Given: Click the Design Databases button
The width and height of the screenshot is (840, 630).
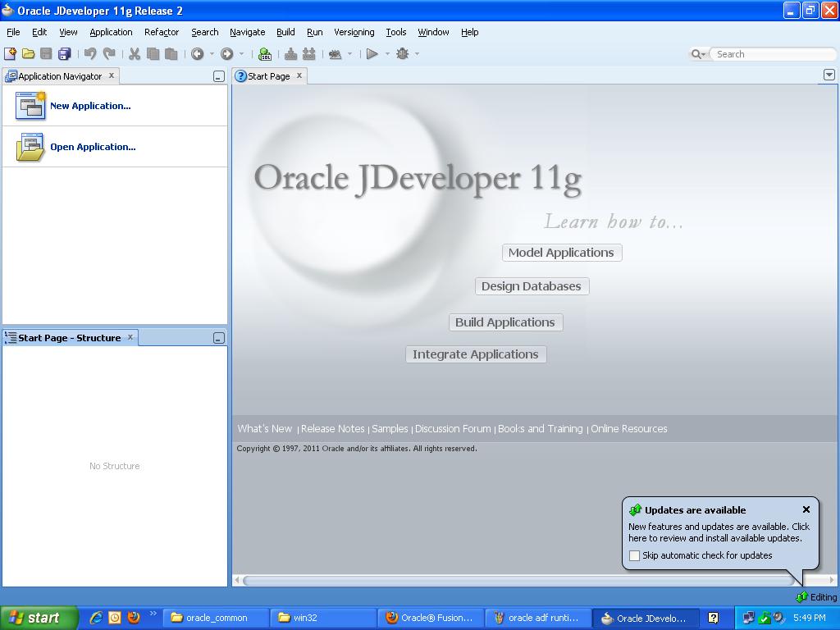Looking at the screenshot, I should click(532, 286).
